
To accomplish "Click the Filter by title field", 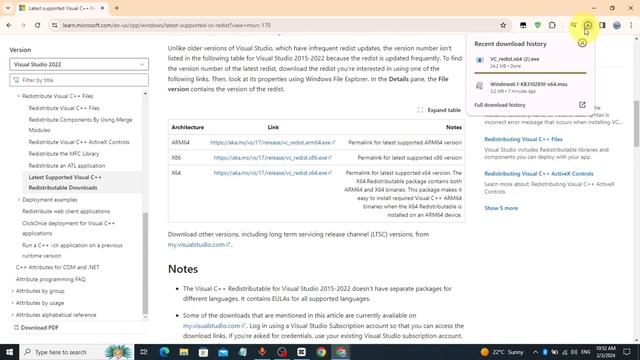I will pos(79,80).
